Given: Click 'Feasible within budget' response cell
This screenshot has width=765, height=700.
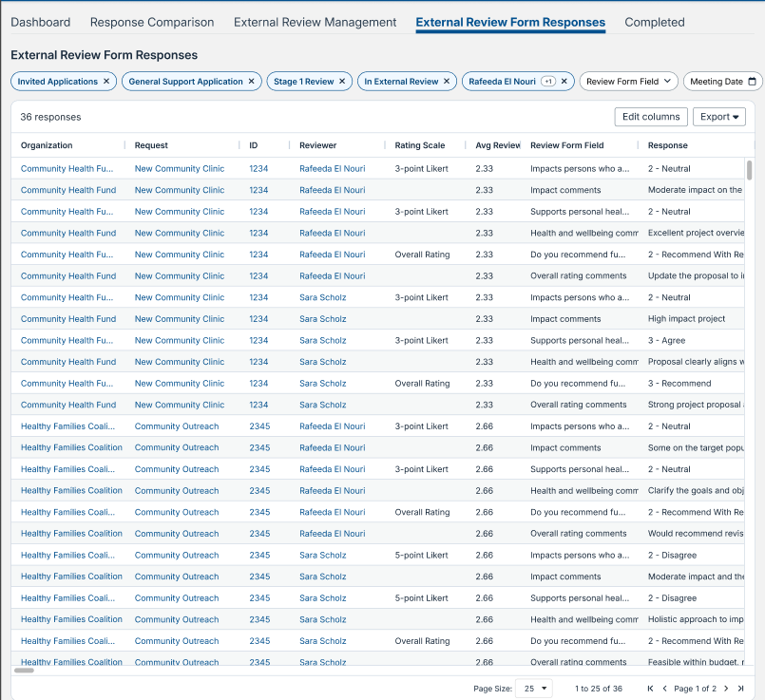Looking at the screenshot, I should [x=696, y=661].
